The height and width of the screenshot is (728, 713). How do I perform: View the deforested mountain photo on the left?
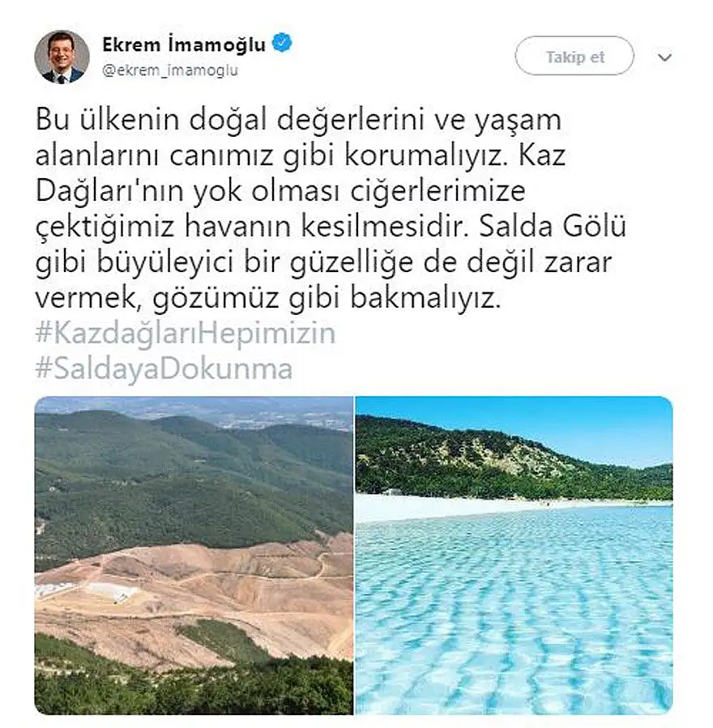pyautogui.click(x=194, y=556)
